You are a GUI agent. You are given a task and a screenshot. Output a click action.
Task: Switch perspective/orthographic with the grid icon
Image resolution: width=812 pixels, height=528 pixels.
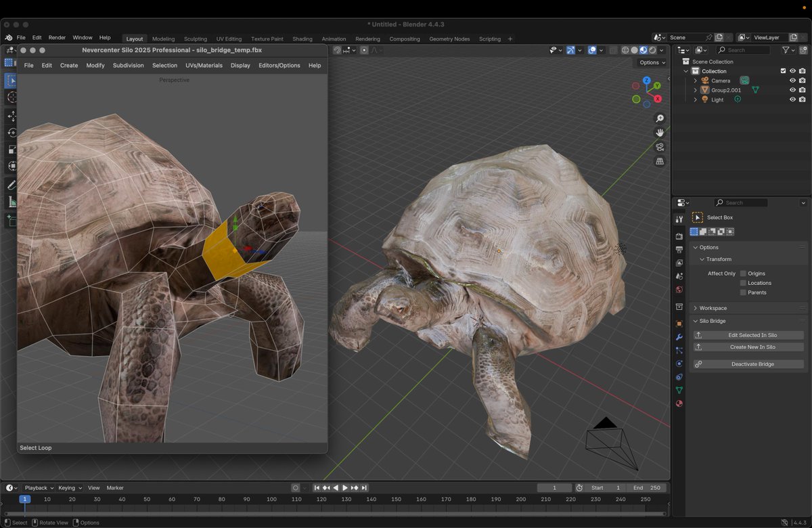pos(660,161)
